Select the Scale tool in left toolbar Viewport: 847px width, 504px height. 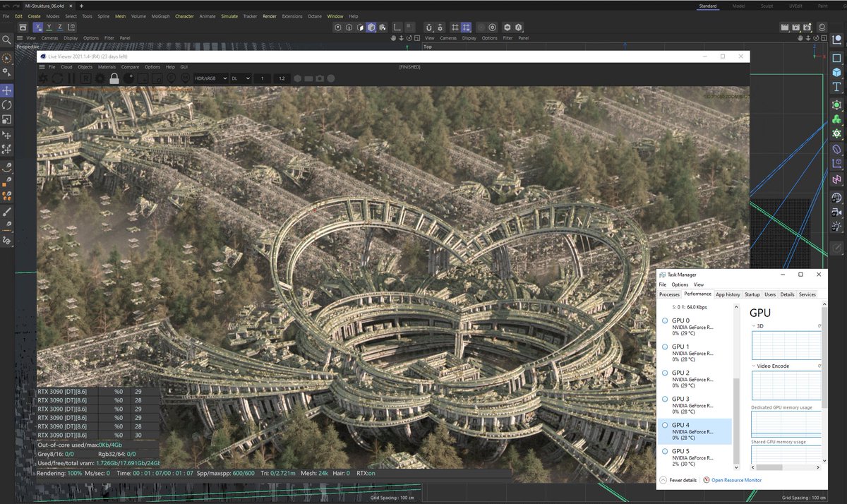(6, 119)
